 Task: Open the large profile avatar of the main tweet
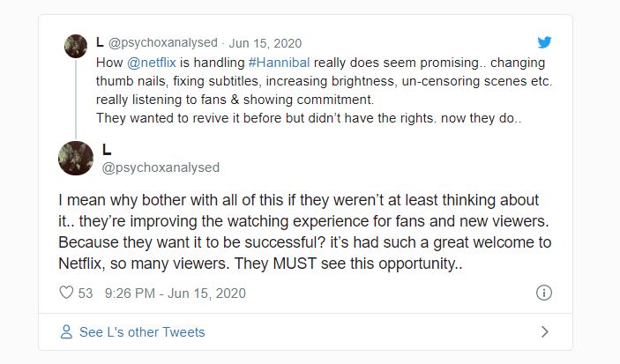(76, 158)
